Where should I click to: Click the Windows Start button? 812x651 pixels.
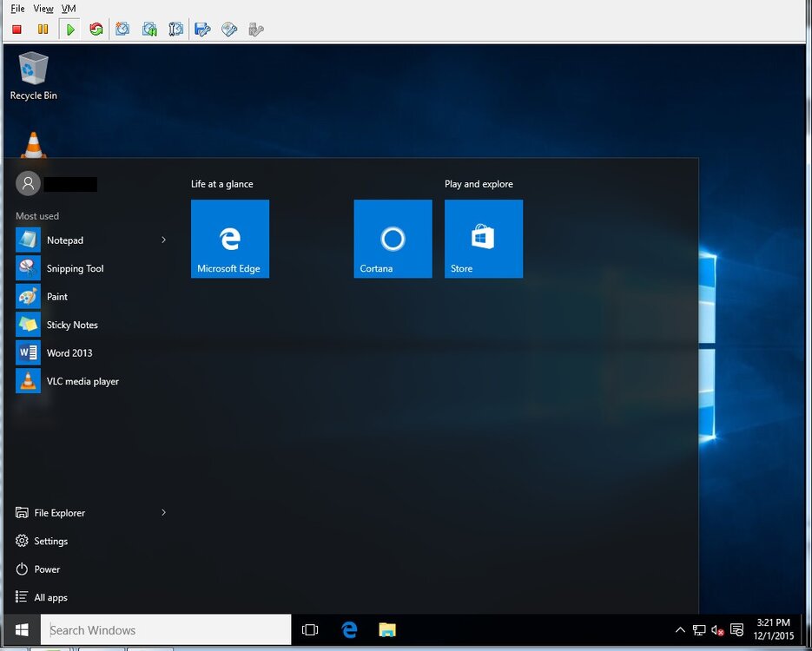click(x=22, y=630)
